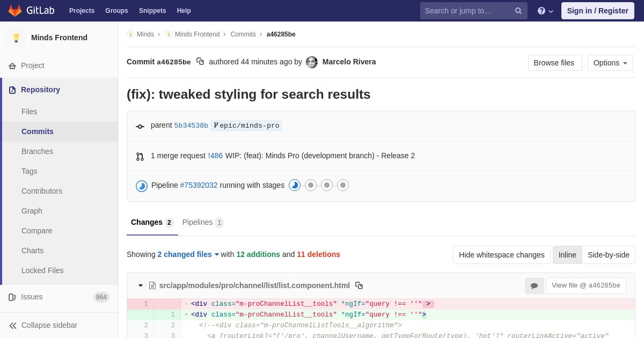Click the Repository sidebar icon

coord(12,90)
